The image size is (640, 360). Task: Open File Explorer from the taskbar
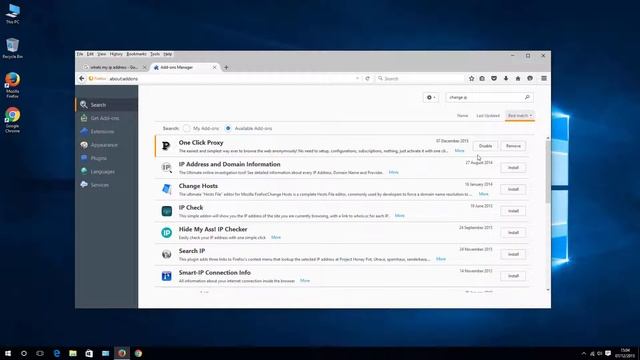(x=73, y=353)
